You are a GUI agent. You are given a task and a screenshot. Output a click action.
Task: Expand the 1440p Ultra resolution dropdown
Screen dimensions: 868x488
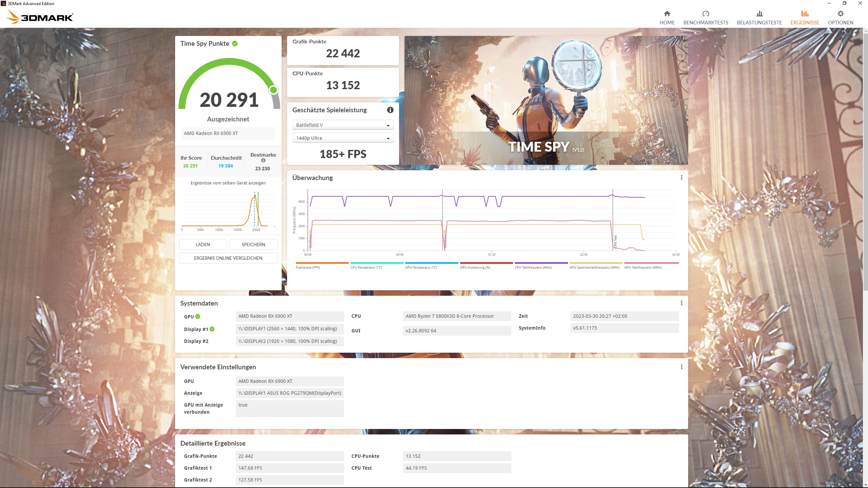coord(343,138)
